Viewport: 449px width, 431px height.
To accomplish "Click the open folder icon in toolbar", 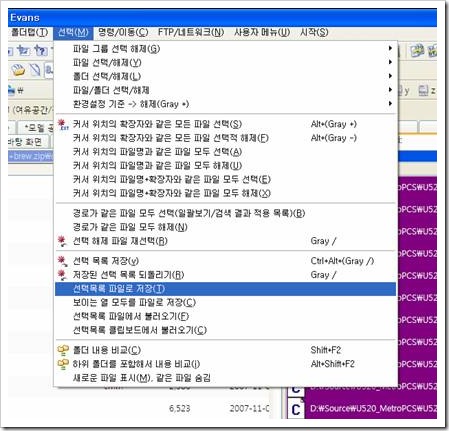I will [x=18, y=70].
